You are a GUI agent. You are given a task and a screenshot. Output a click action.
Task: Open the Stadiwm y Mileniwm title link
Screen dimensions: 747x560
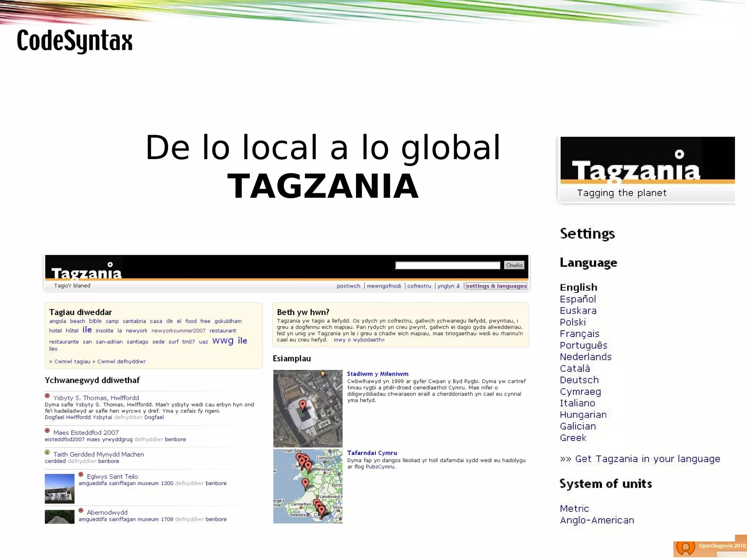pyautogui.click(x=378, y=374)
